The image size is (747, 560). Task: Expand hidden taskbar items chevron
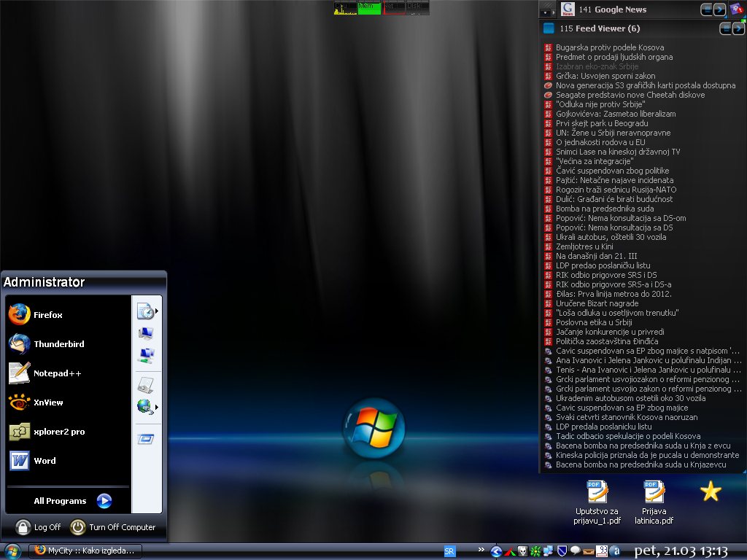tap(481, 551)
